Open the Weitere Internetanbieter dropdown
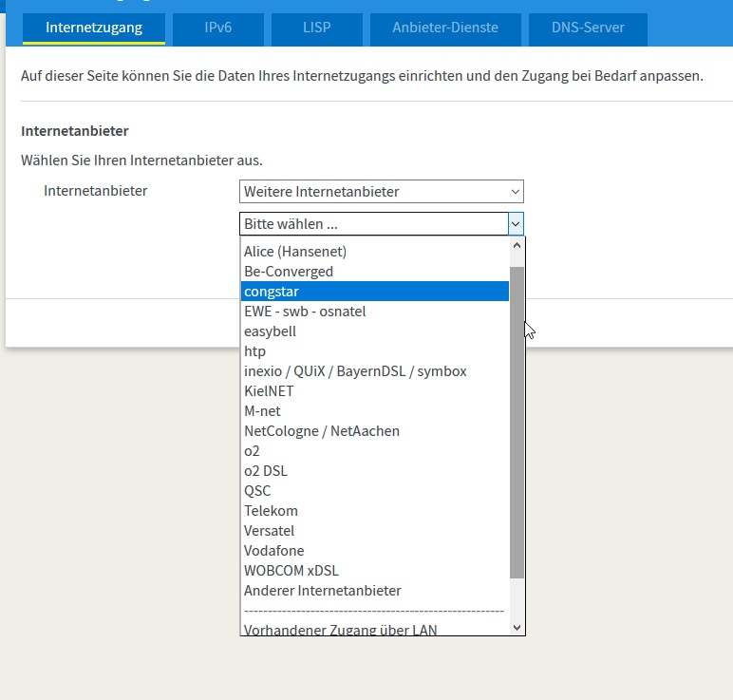The image size is (733, 700). coord(382,191)
